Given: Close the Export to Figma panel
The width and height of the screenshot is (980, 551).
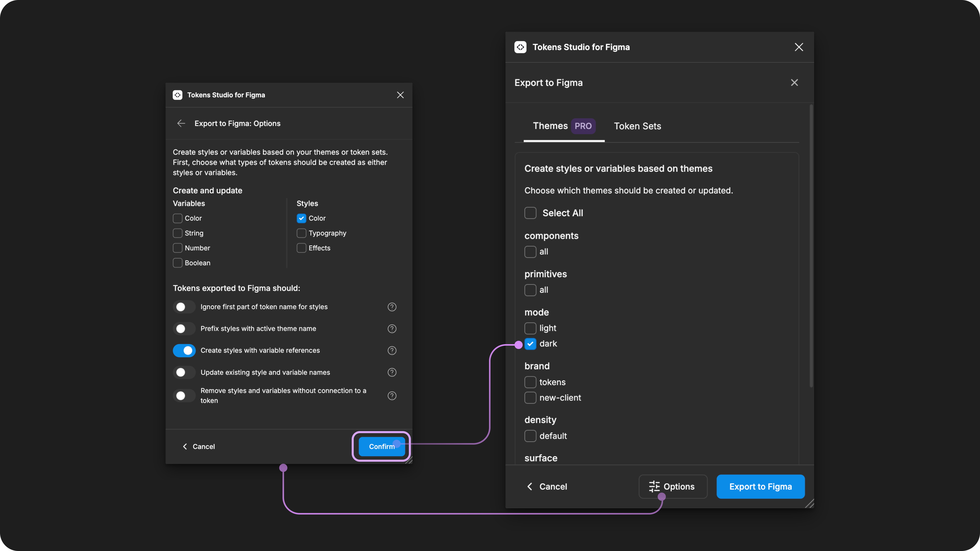Looking at the screenshot, I should (794, 82).
